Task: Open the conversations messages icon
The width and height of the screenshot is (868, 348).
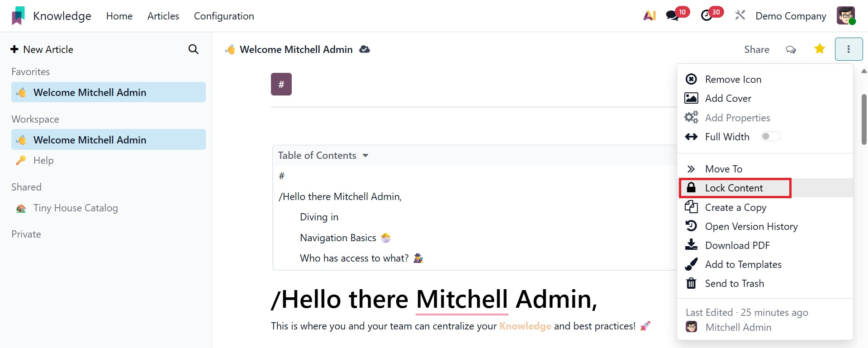Action: (672, 16)
